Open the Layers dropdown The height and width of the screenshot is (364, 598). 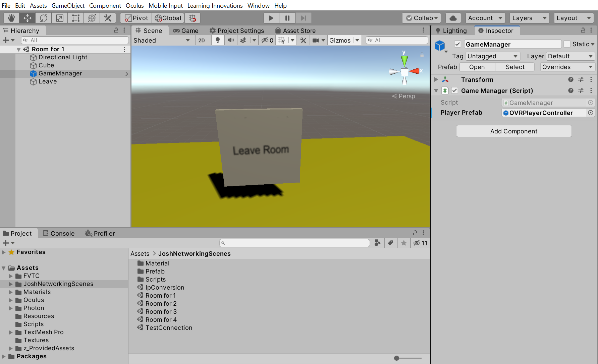pyautogui.click(x=530, y=18)
